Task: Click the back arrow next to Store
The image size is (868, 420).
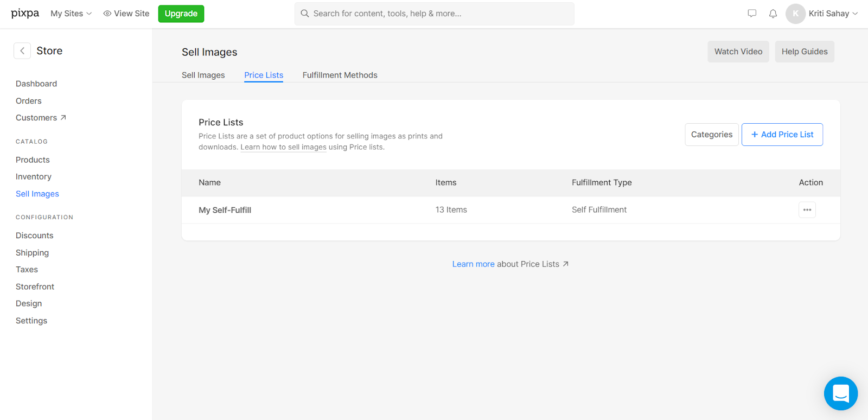Action: point(22,51)
